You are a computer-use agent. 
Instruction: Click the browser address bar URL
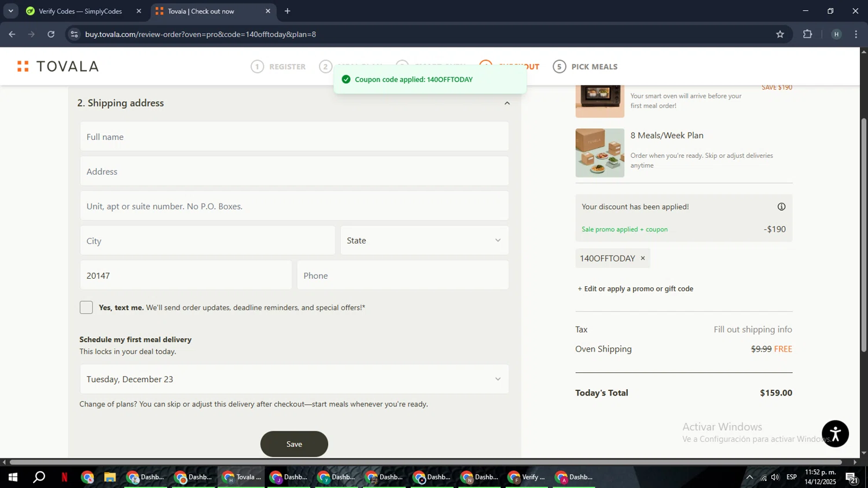coord(200,34)
